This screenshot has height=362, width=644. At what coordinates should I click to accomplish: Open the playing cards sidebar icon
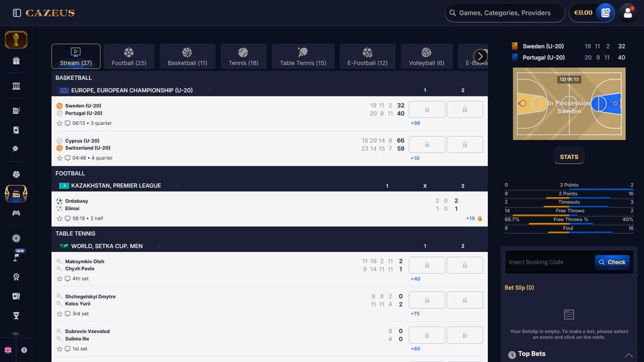tap(16, 296)
